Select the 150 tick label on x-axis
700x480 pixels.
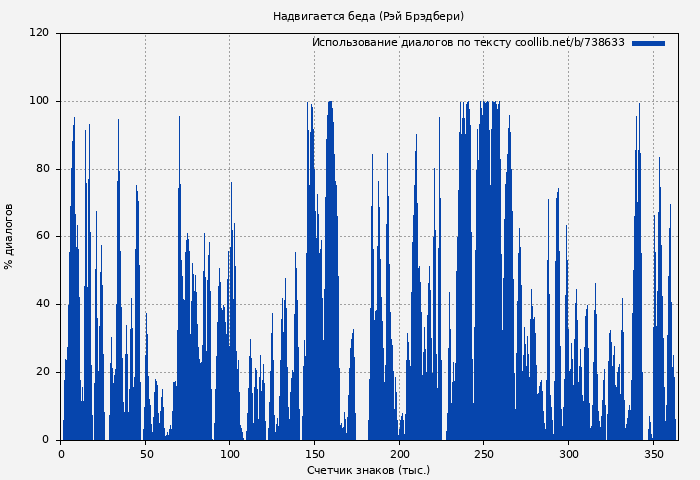coord(315,454)
